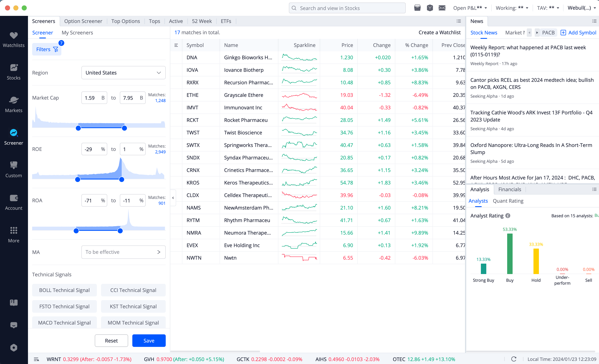Toggle the CCI Technical Signal filter
The image size is (599, 364).
(133, 290)
